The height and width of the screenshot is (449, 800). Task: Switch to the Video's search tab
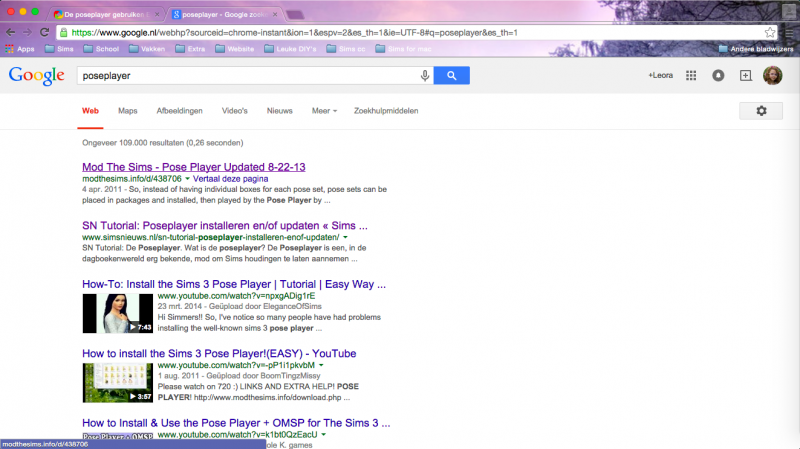(x=234, y=111)
